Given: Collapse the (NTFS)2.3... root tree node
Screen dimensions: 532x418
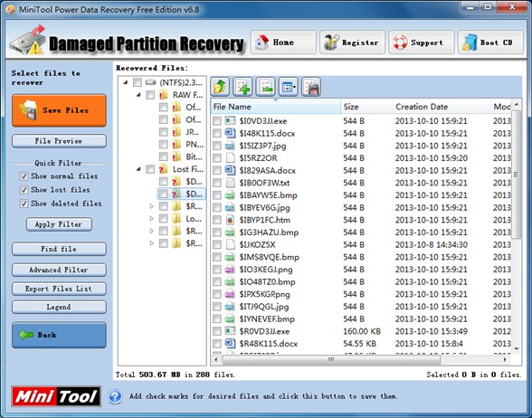Looking at the screenshot, I should (126, 82).
